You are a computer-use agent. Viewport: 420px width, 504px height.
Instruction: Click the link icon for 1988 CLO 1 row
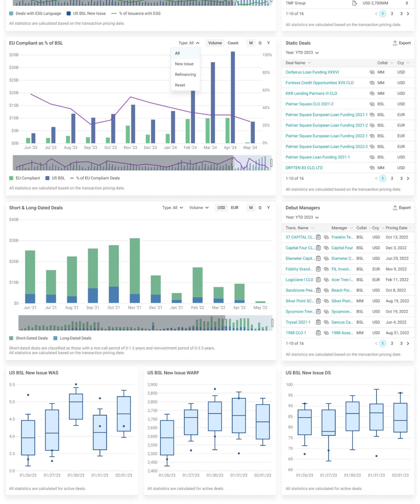(x=326, y=333)
